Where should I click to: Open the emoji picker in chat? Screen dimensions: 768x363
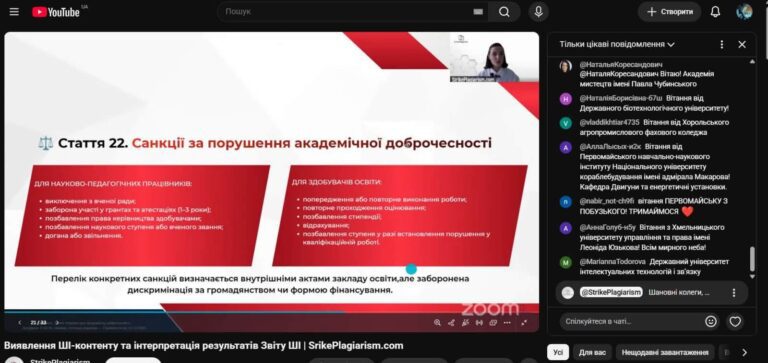711,321
